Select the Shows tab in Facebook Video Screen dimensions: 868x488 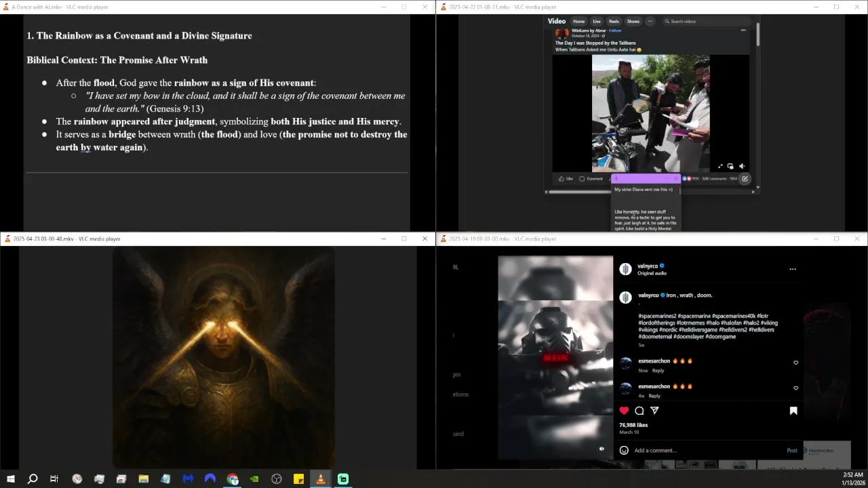(633, 21)
